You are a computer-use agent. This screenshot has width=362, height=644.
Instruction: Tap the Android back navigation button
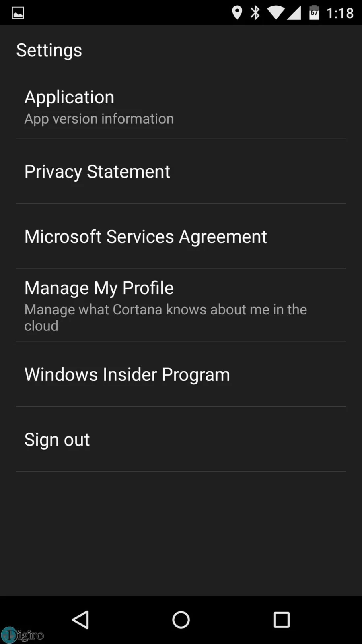(80, 619)
